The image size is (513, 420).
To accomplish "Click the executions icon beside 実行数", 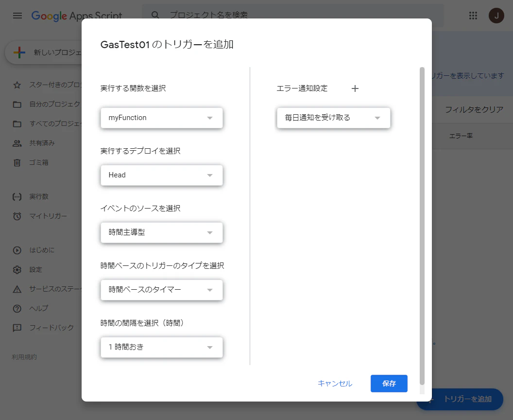I will click(17, 197).
